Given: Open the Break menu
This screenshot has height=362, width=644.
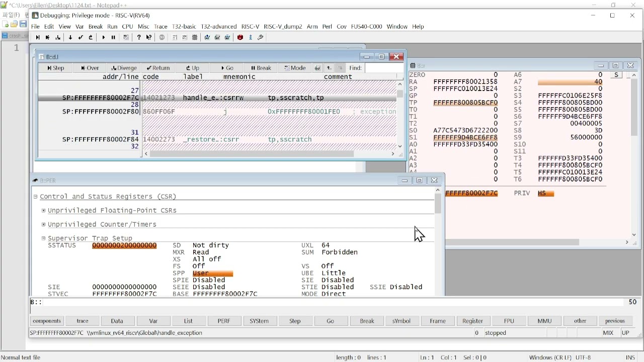Looking at the screenshot, I should [96, 27].
